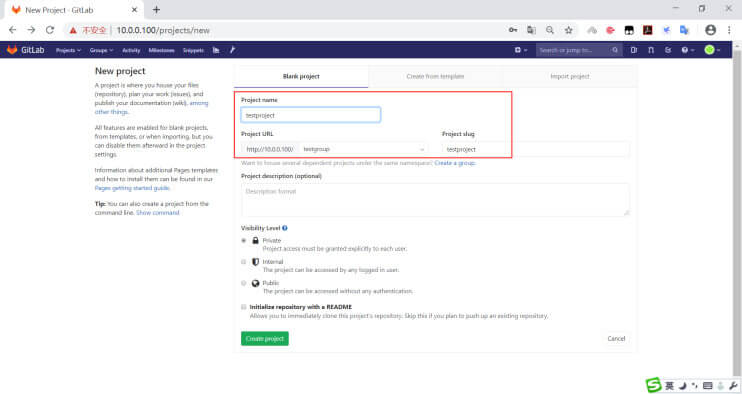
Task: Open the new item plus dropdown
Action: pyautogui.click(x=521, y=50)
